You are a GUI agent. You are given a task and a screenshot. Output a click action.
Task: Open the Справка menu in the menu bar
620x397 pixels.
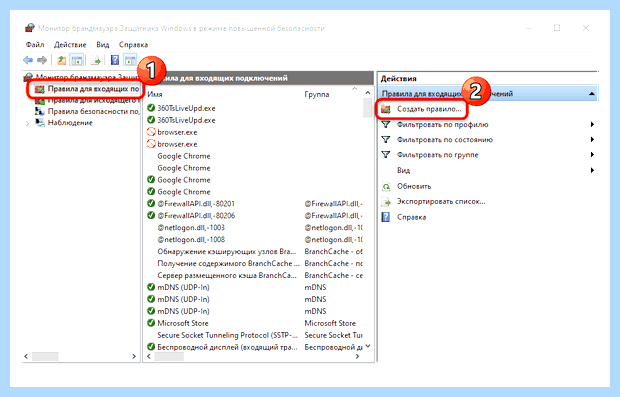133,45
